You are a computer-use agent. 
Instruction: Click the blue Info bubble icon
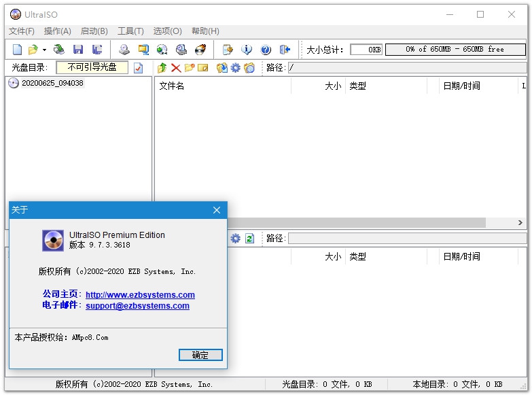click(x=247, y=50)
